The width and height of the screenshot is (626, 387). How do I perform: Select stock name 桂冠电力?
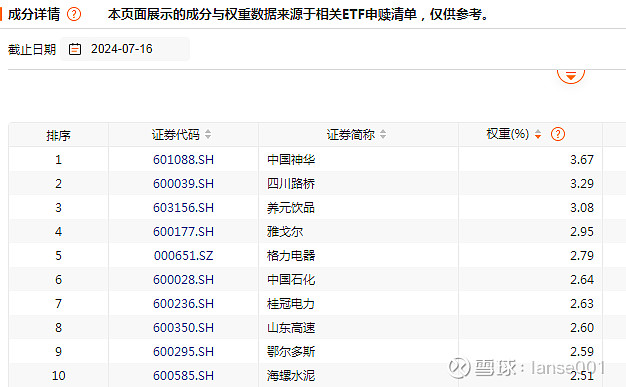point(291,304)
